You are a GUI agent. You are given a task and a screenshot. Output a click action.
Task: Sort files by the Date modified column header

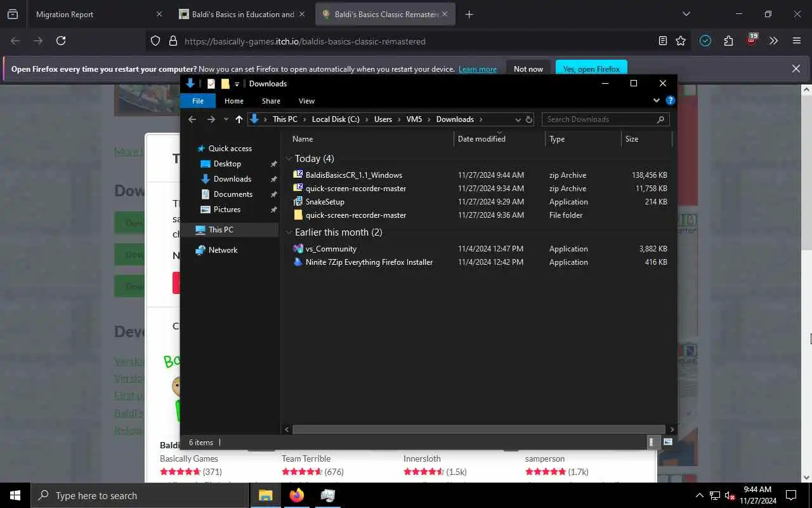pyautogui.click(x=499, y=138)
